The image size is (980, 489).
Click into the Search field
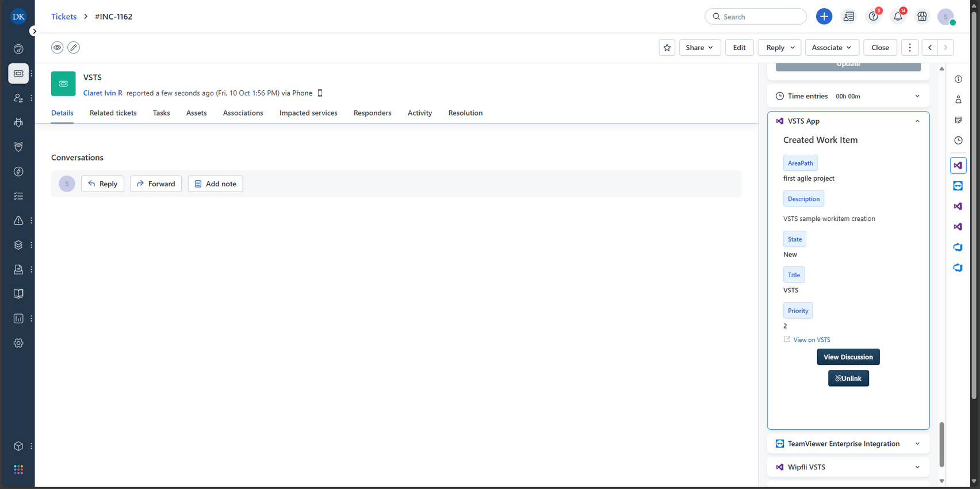point(756,17)
